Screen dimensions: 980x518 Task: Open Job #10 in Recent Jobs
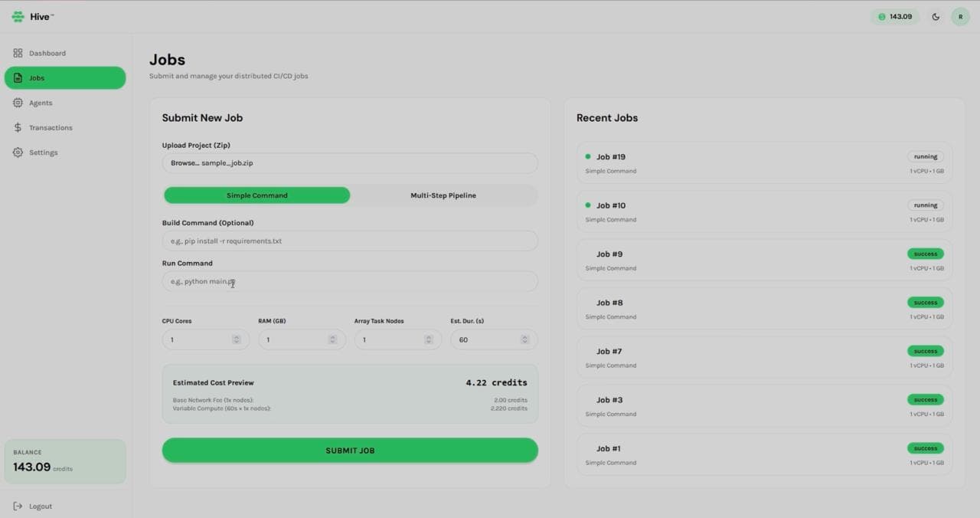coord(764,211)
